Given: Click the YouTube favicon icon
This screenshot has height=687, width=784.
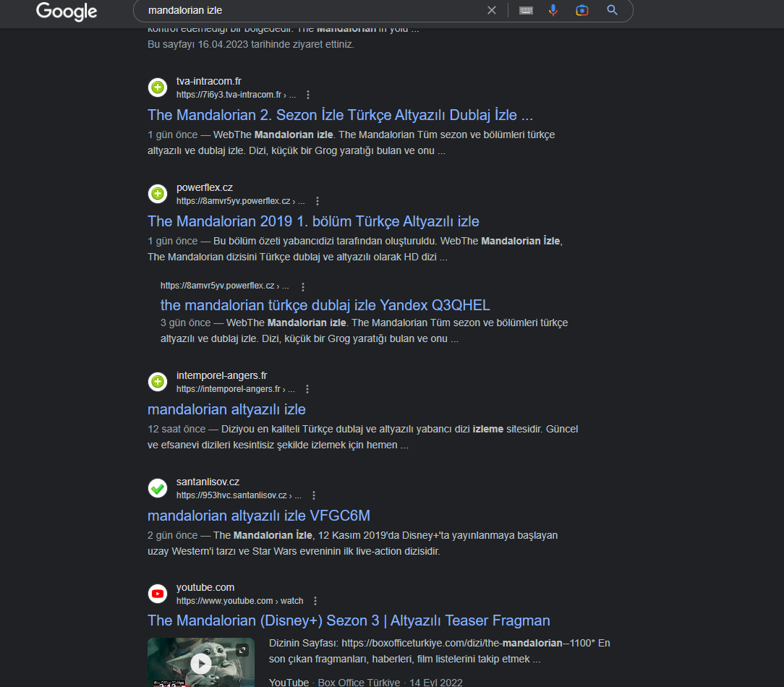Looking at the screenshot, I should pyautogui.click(x=158, y=594).
